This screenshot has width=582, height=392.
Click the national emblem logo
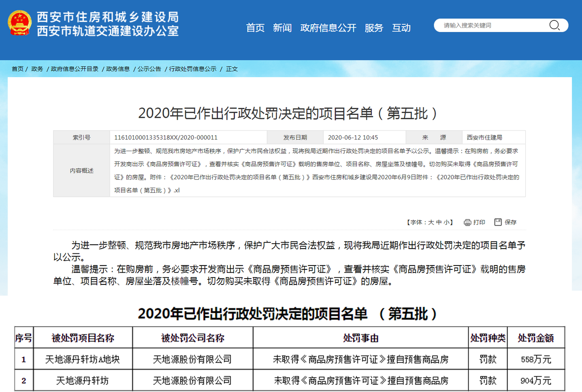[x=19, y=24]
